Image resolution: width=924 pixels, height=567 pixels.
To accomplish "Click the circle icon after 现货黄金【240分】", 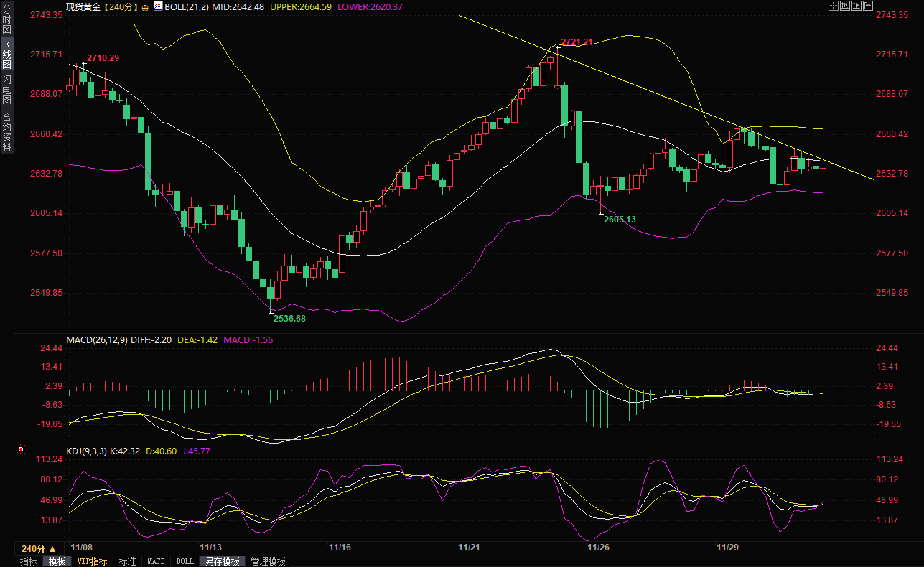I will 145,7.
